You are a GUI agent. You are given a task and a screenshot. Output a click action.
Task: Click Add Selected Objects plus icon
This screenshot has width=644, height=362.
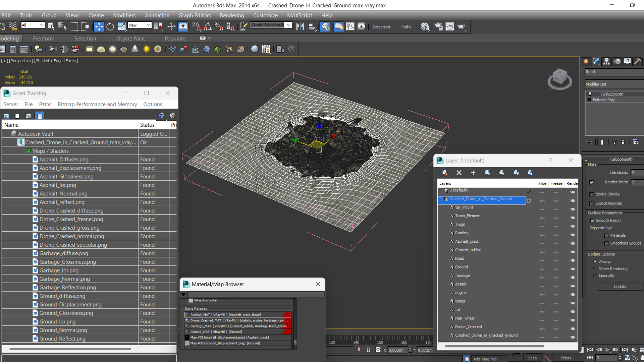coord(473,173)
